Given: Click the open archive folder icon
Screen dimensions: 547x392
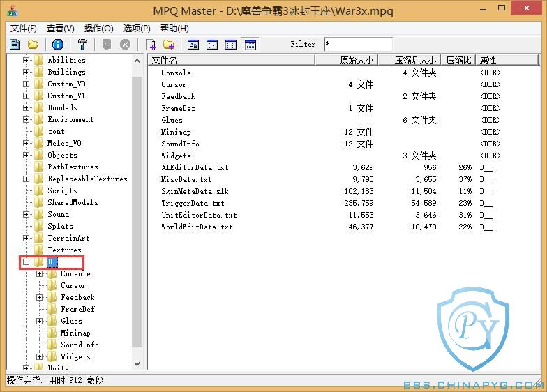Looking at the screenshot, I should click(33, 45).
